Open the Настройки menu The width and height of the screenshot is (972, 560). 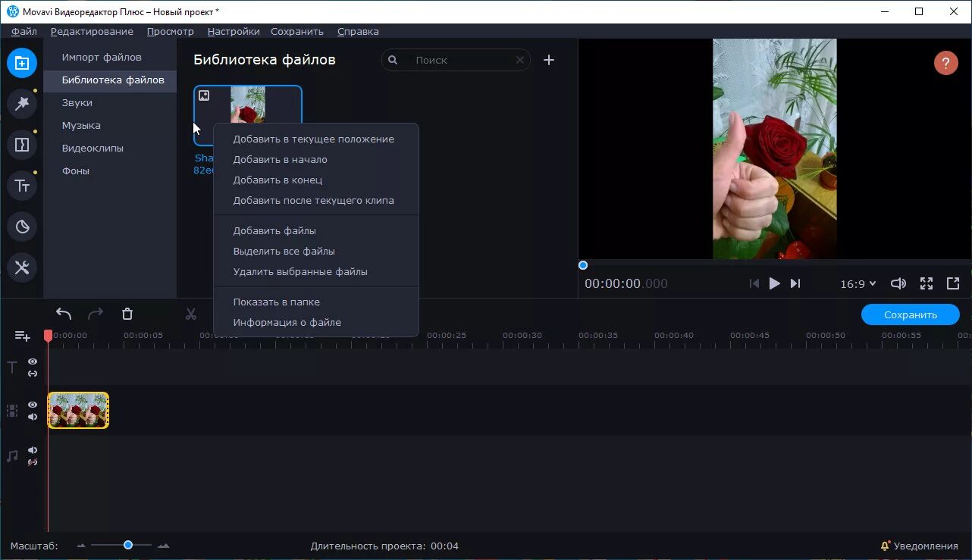tap(234, 31)
